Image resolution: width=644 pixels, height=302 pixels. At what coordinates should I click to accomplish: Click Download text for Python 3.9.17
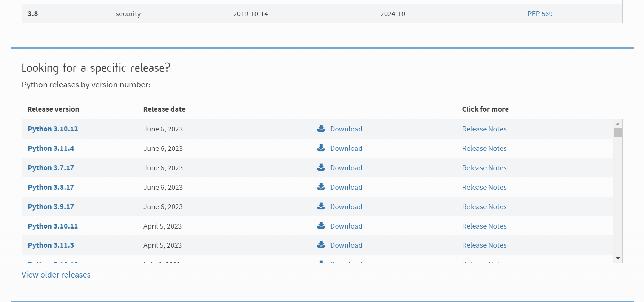point(346,207)
